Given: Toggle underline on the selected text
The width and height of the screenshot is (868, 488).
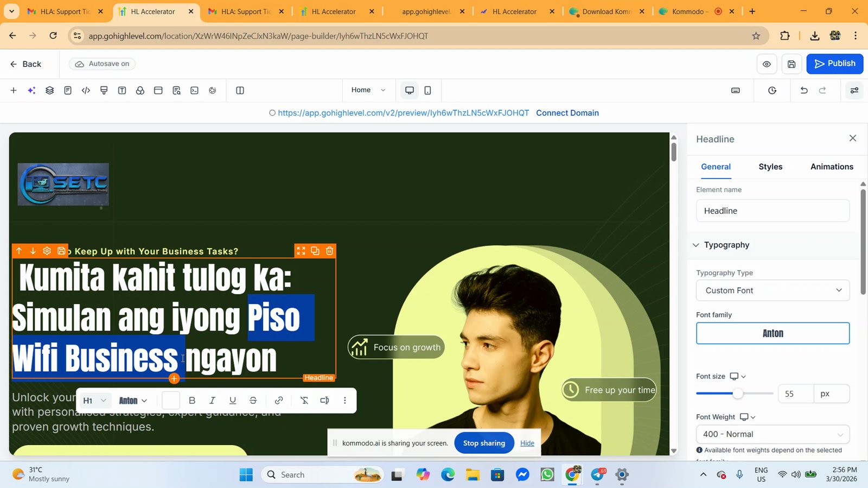Looking at the screenshot, I should pos(233,401).
